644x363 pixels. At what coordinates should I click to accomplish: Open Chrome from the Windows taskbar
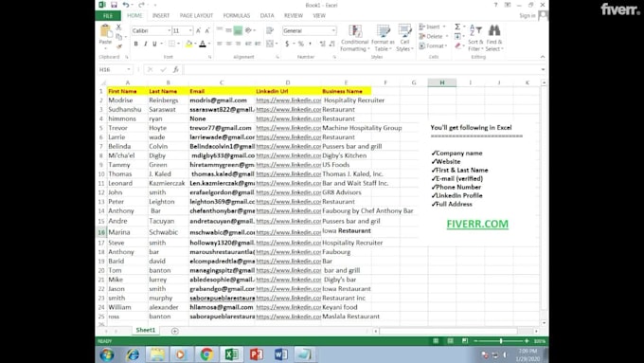click(206, 354)
